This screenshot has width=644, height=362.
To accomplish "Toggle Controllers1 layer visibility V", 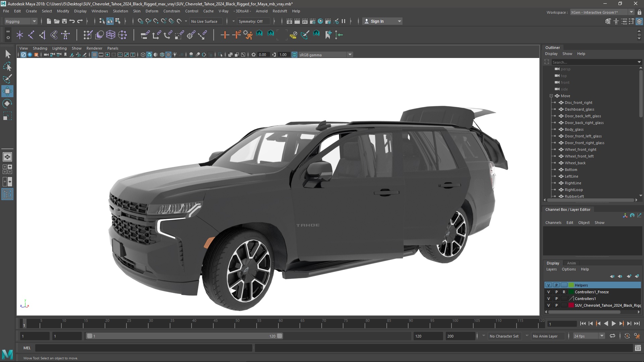I will (548, 299).
